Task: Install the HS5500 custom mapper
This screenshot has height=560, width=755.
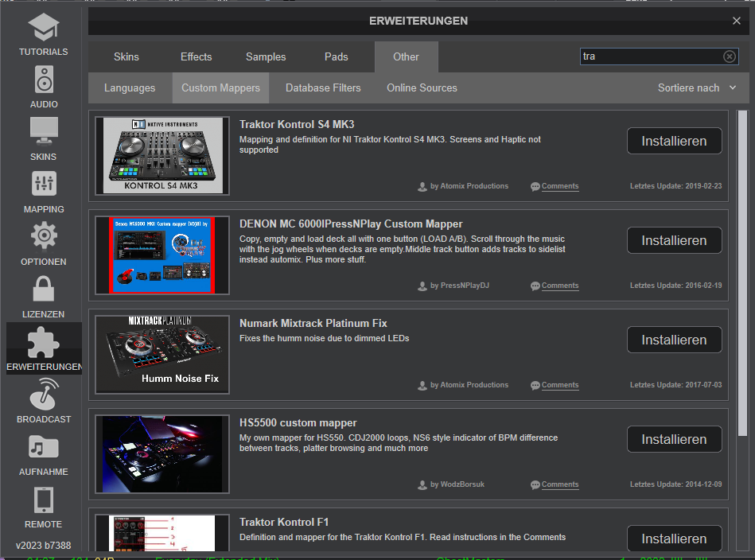Action: click(x=674, y=439)
